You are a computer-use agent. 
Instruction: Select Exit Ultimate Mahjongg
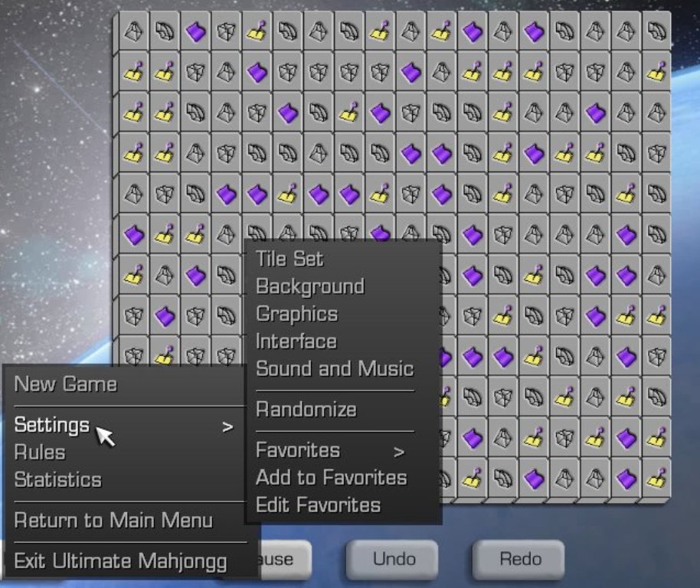point(120,561)
